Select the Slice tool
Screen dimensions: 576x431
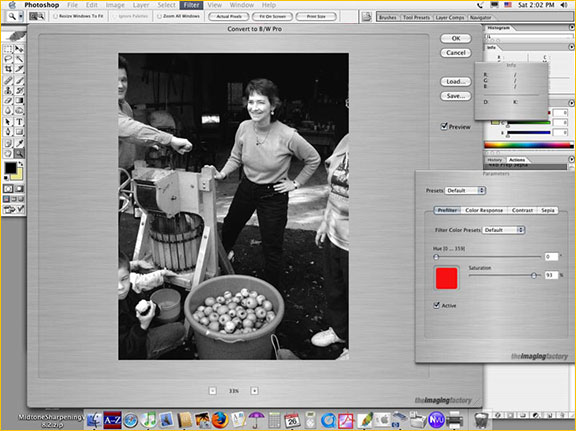tap(19, 68)
